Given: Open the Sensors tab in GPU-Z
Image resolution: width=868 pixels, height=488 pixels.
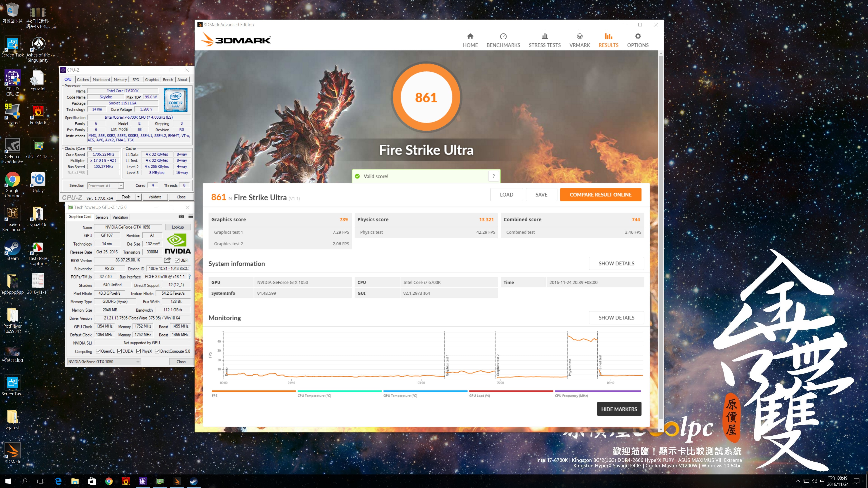Looking at the screenshot, I should [x=102, y=217].
